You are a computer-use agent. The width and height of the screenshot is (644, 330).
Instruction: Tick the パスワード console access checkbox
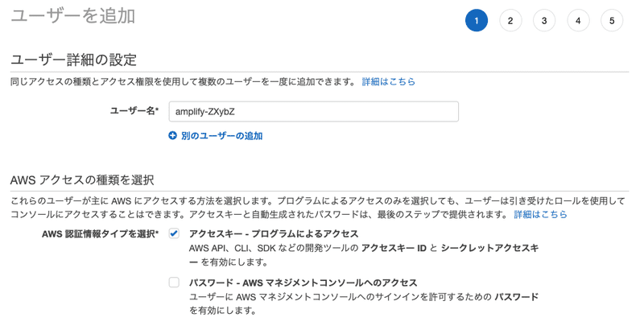click(174, 283)
